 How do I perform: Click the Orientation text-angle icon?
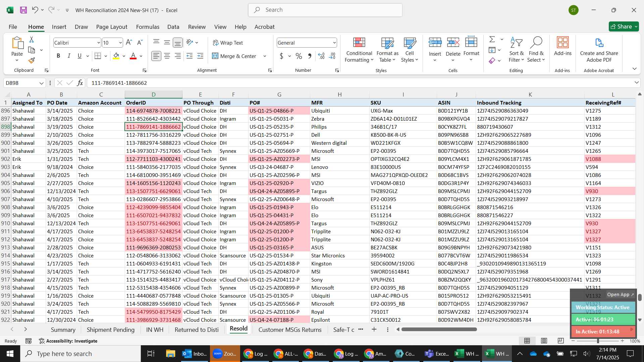pyautogui.click(x=190, y=42)
